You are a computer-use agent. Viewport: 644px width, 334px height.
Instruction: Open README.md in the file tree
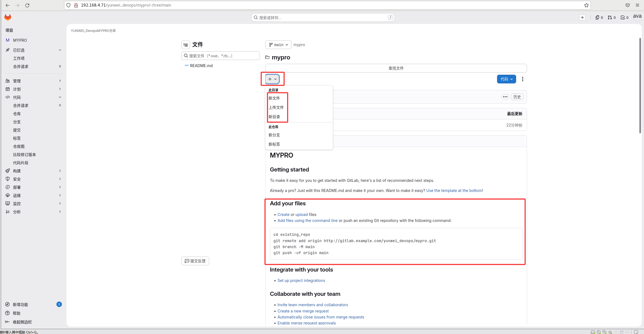(201, 66)
